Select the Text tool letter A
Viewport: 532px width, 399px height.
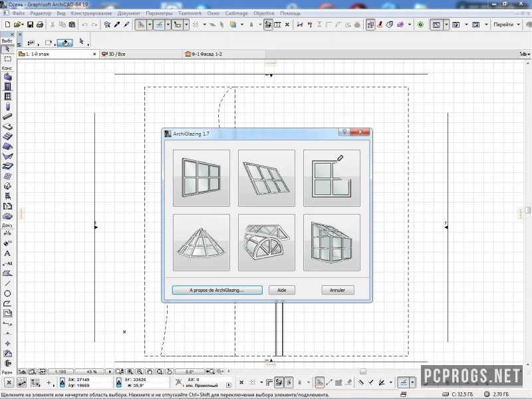point(7,253)
